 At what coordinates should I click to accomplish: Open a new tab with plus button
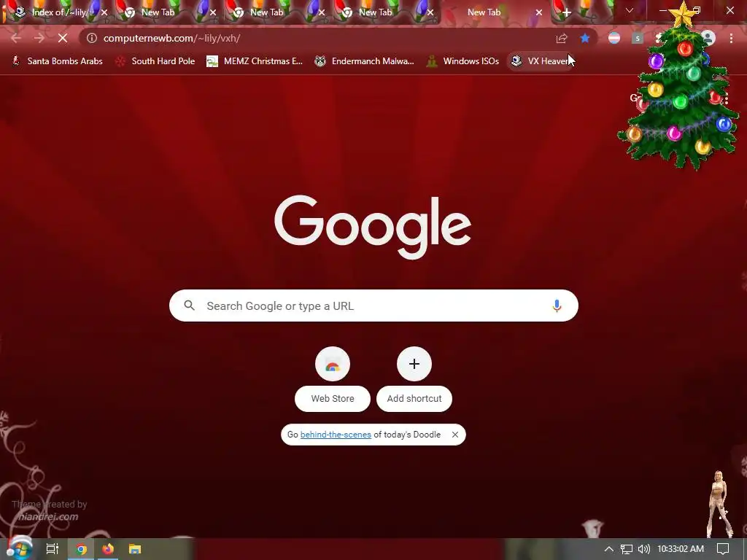[566, 13]
